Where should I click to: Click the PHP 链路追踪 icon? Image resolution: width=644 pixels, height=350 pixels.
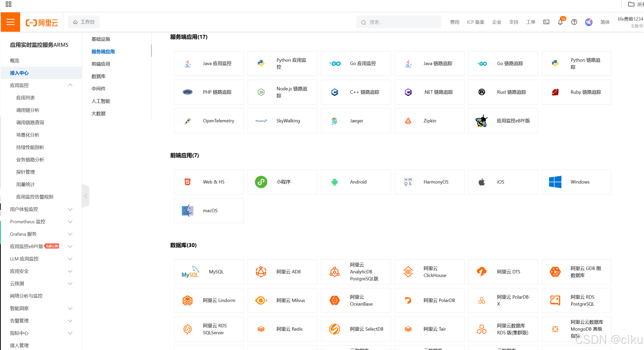pyautogui.click(x=188, y=92)
